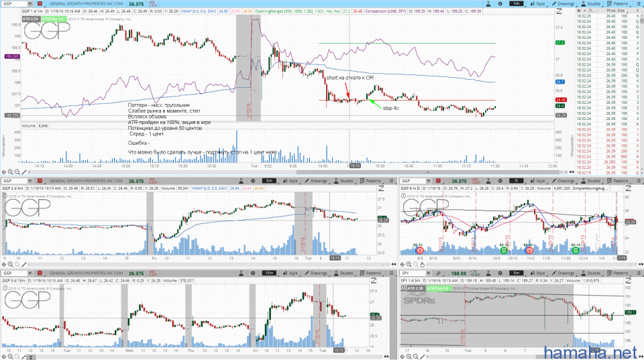Zoom in on daily GGP chart

click(x=409, y=264)
